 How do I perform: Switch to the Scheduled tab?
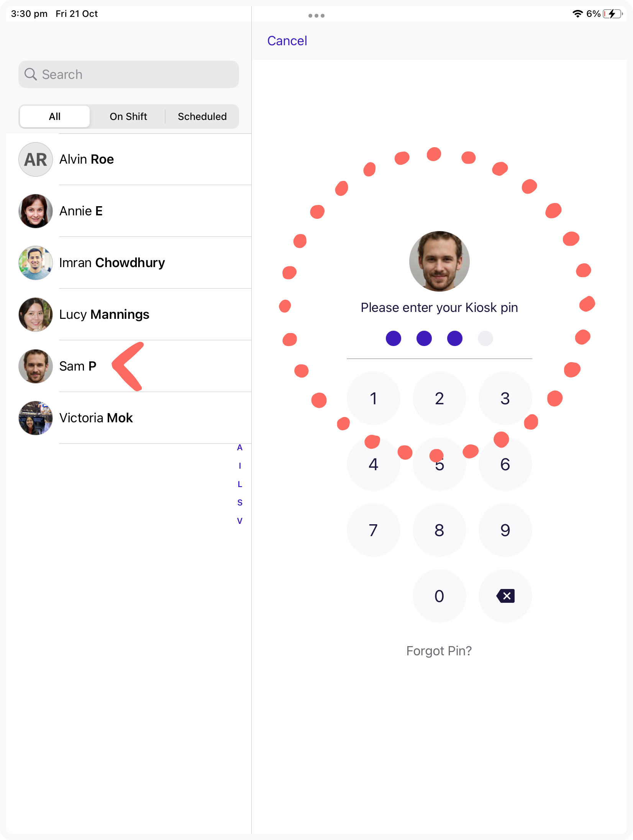(x=202, y=116)
